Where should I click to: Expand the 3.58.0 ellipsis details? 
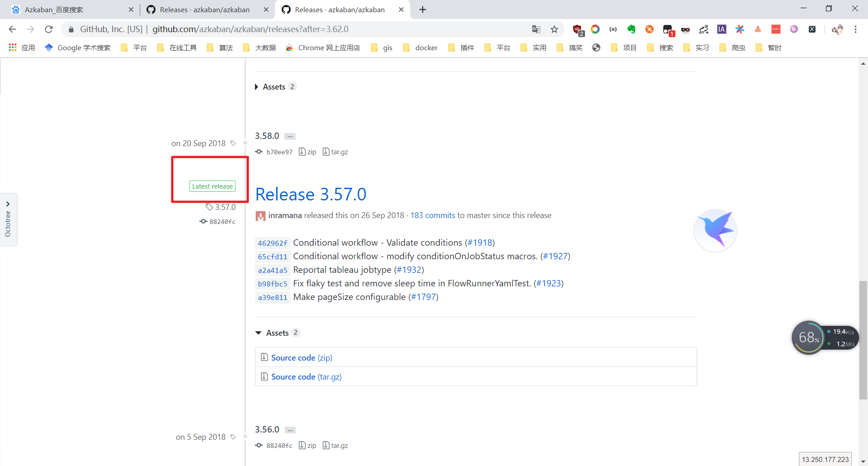tap(290, 136)
